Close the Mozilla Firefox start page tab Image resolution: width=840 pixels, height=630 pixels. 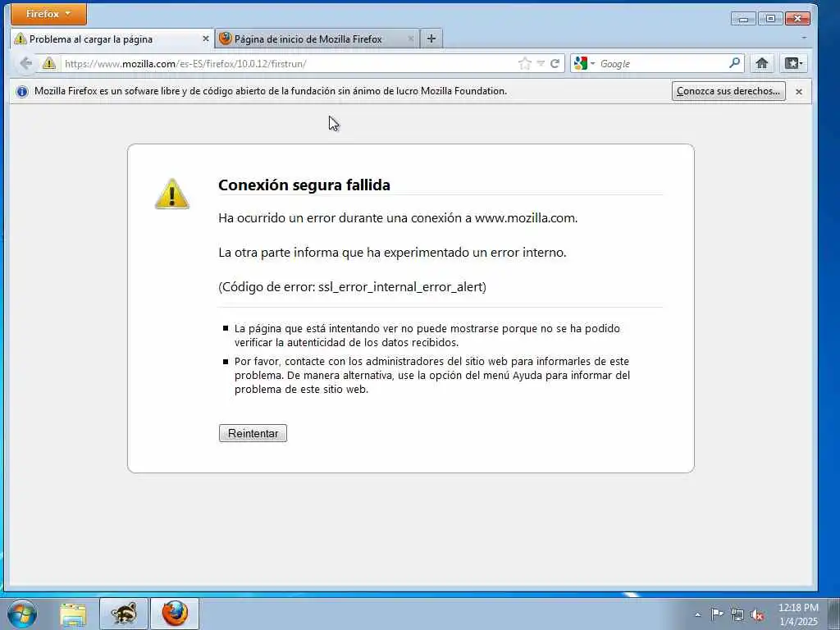pos(410,39)
